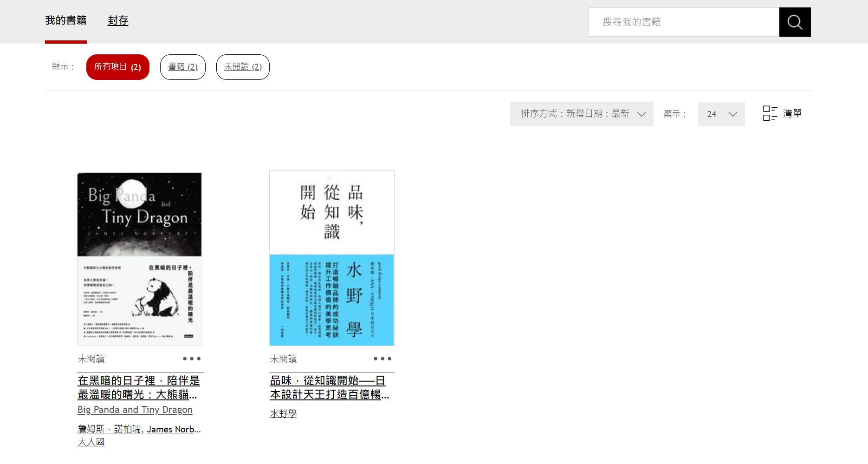Screen dimensions: 868x464
Task: Open the 我的書籍 tab
Action: click(x=66, y=20)
